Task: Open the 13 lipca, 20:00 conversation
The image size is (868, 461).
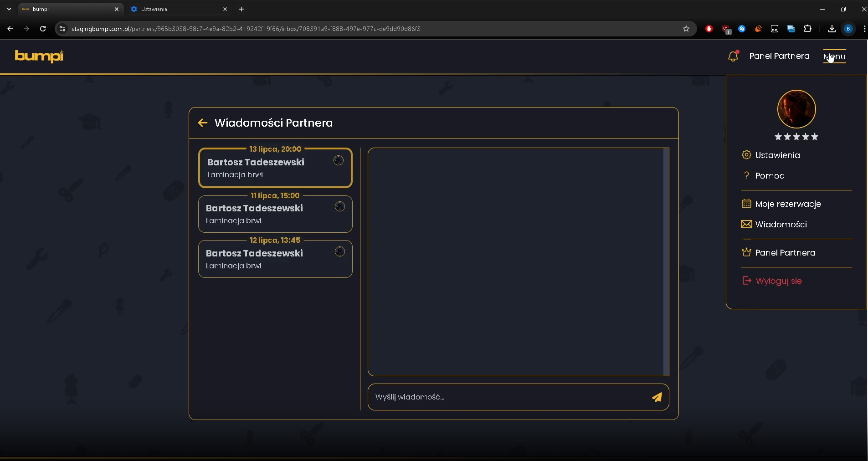Action: click(x=275, y=168)
